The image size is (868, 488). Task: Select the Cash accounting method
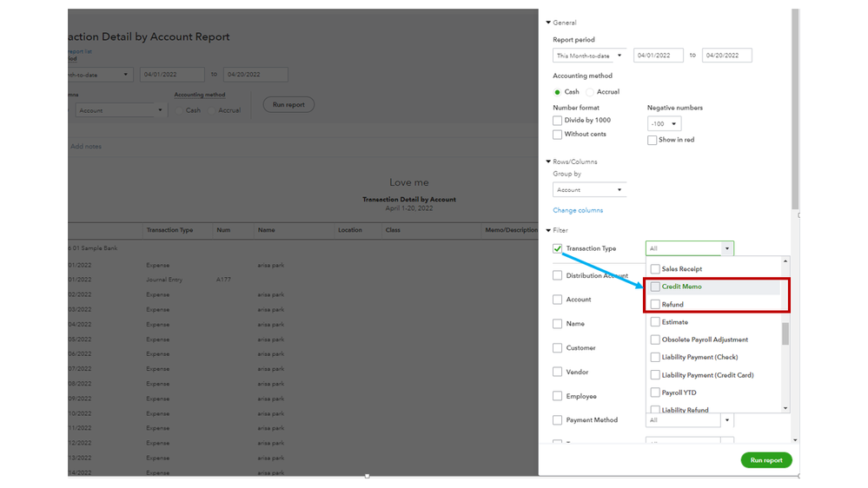pos(557,92)
